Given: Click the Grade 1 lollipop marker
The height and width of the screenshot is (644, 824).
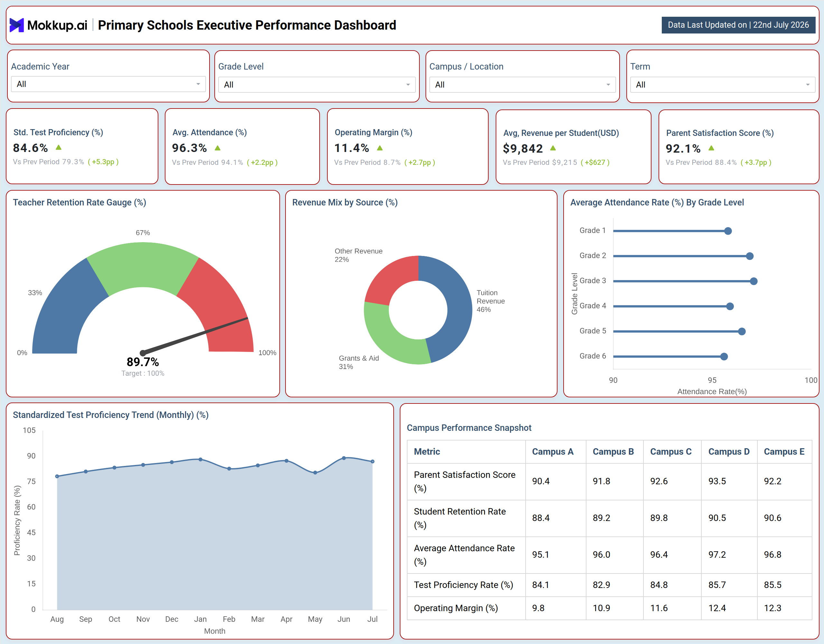Looking at the screenshot, I should (x=728, y=231).
